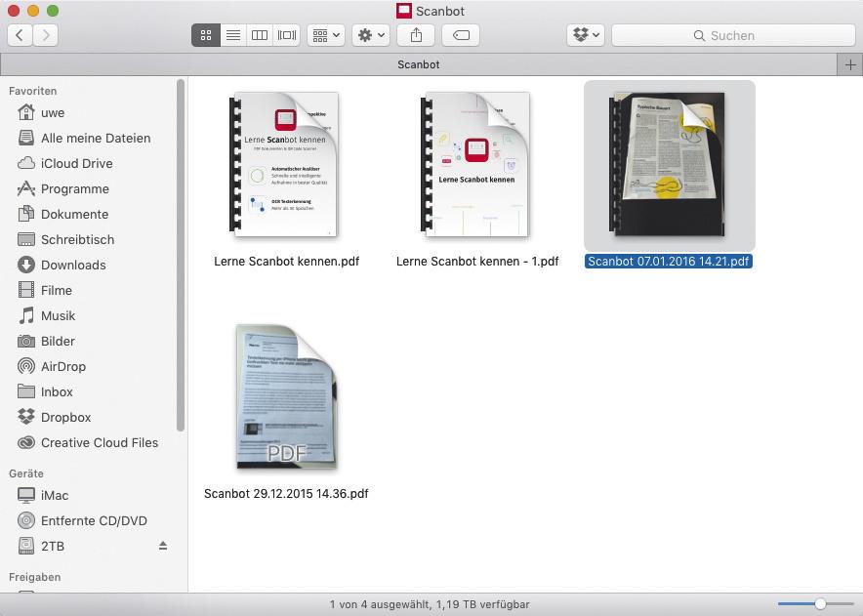
Task: Add a new tab with plus button
Action: point(849,64)
